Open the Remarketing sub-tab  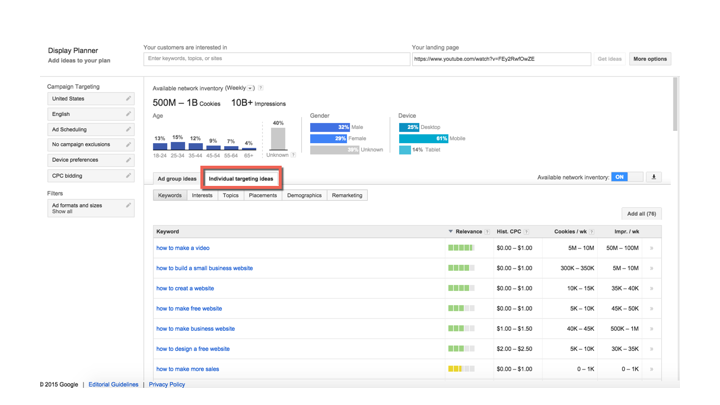(347, 195)
